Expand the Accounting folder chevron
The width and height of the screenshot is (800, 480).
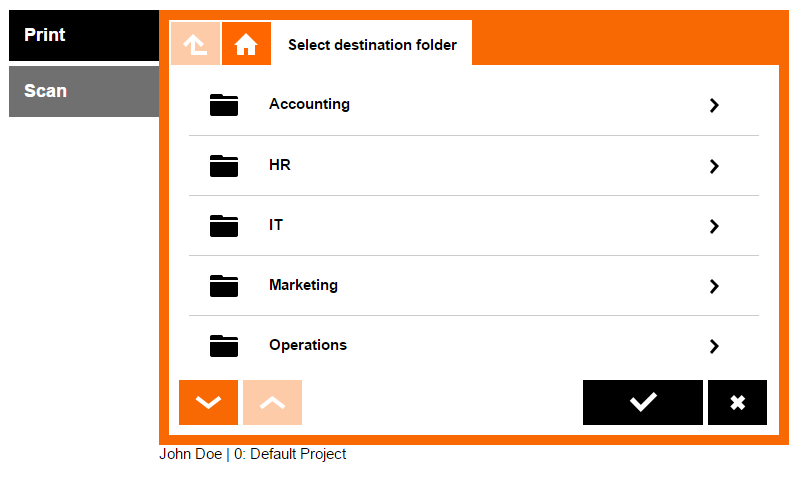714,105
